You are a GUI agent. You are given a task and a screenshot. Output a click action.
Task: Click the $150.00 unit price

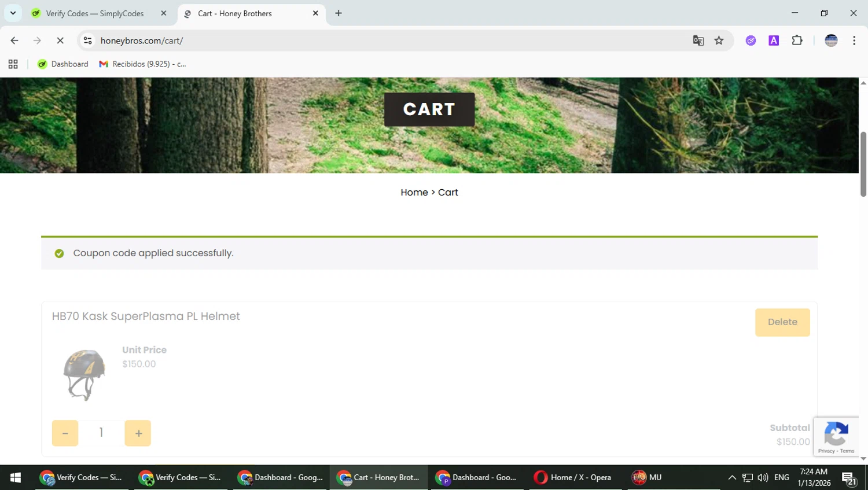(x=139, y=364)
